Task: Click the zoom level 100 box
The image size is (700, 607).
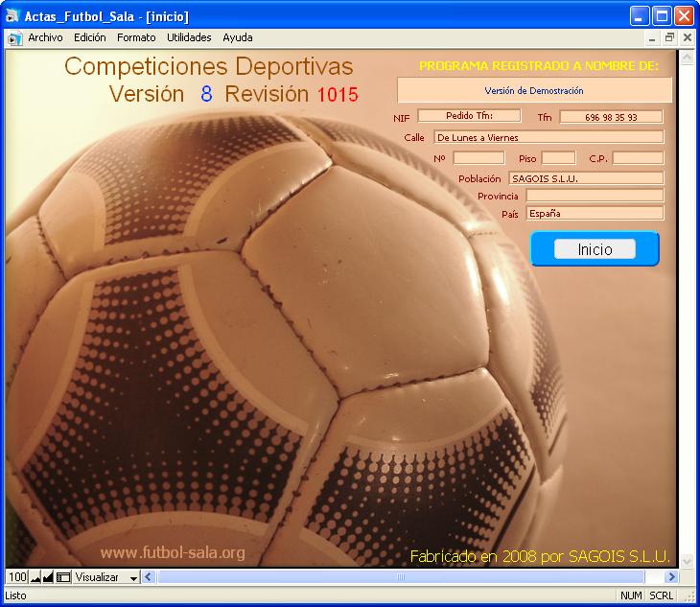Action: (17, 577)
